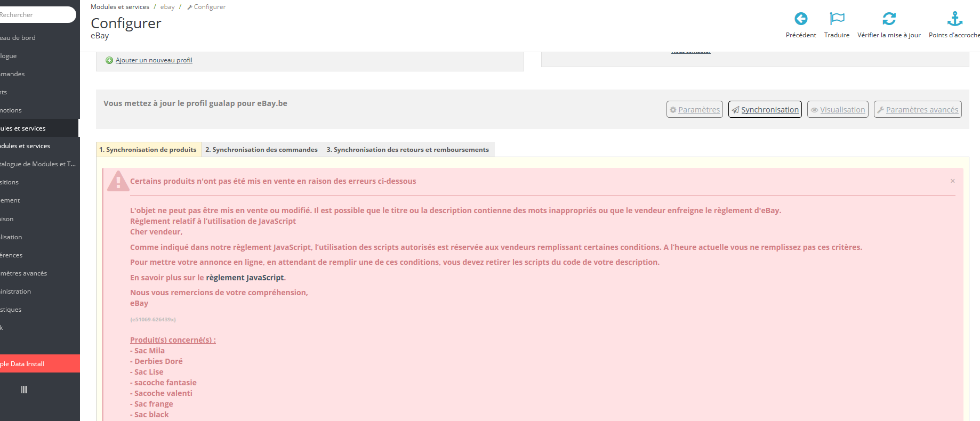Focus the Rechercher search field
Viewport: 980px width, 421px height.
(x=37, y=15)
